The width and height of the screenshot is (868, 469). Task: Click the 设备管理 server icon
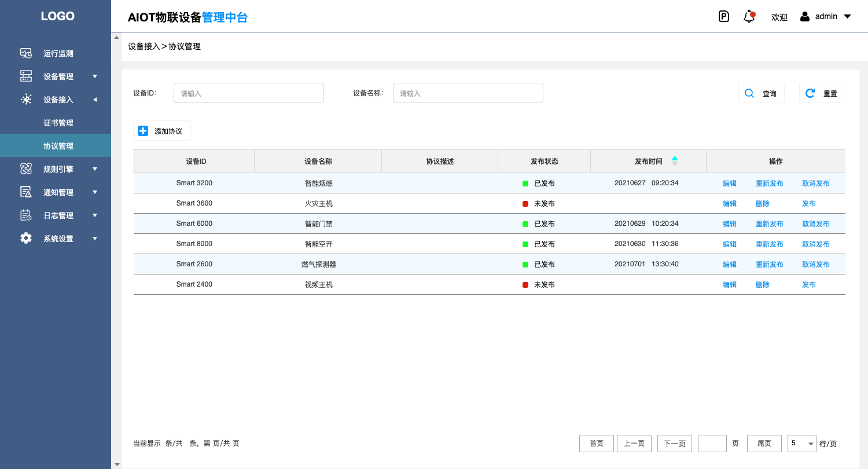[x=26, y=76]
